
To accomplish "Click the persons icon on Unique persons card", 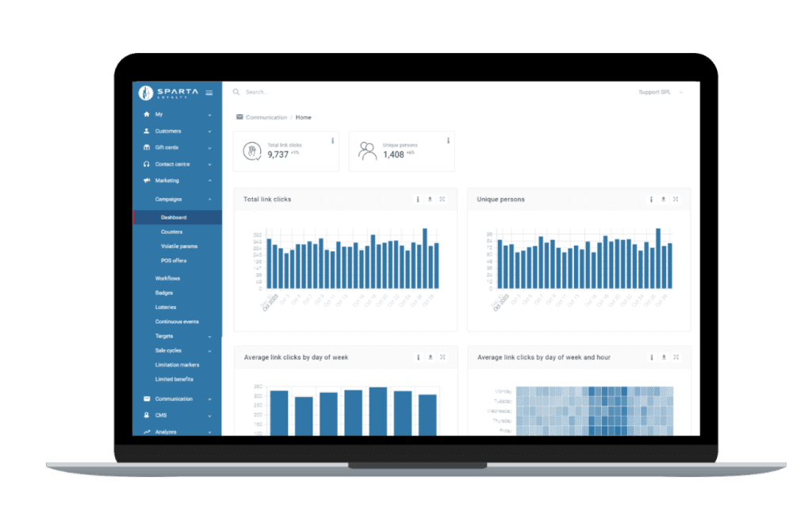I will click(x=368, y=151).
